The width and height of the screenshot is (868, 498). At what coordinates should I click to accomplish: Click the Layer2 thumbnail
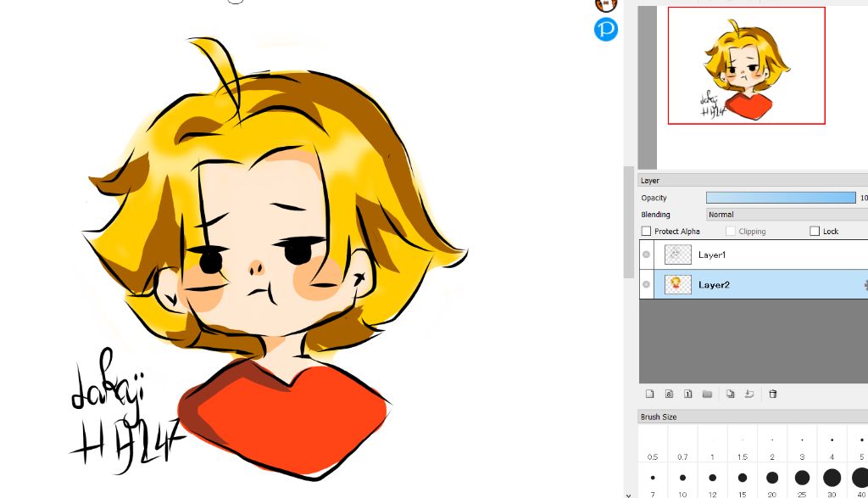pyautogui.click(x=677, y=285)
